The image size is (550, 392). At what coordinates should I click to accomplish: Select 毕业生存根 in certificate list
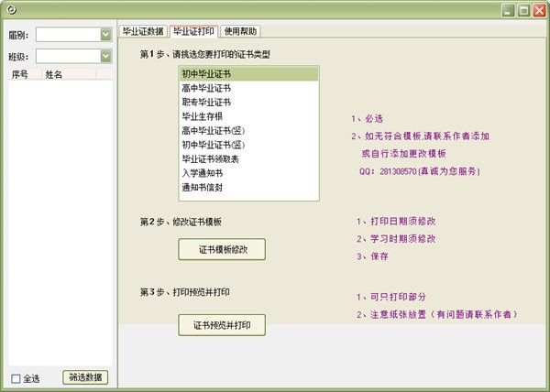tap(248, 116)
